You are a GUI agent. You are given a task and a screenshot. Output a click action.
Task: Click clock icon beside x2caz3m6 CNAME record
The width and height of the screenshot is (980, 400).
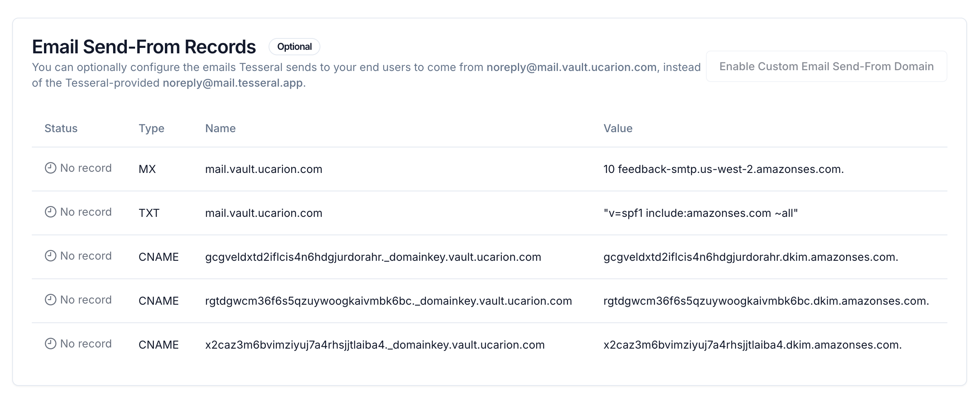(x=50, y=344)
